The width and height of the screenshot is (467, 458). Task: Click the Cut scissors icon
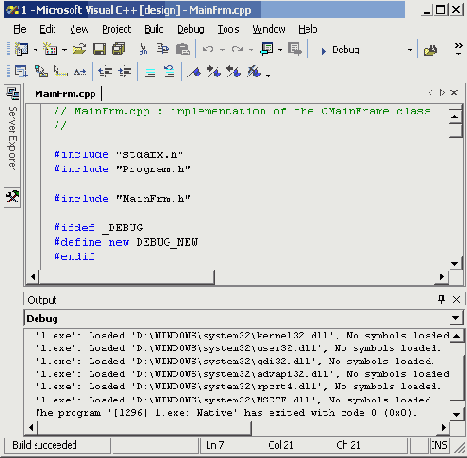[143, 49]
